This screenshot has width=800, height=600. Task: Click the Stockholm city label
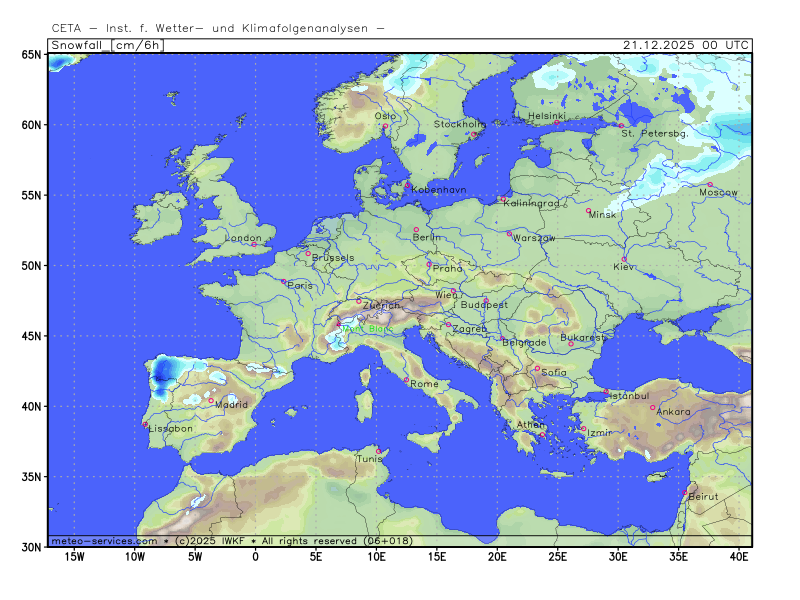point(459,125)
